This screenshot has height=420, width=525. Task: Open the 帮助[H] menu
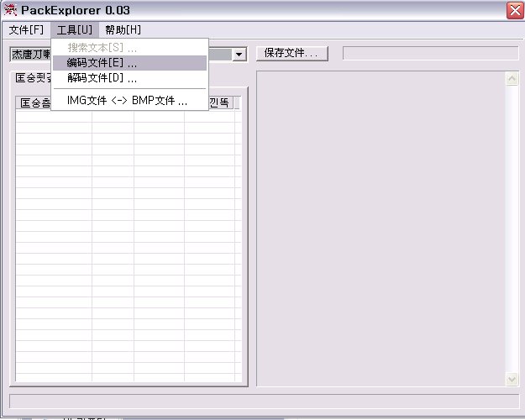click(123, 29)
